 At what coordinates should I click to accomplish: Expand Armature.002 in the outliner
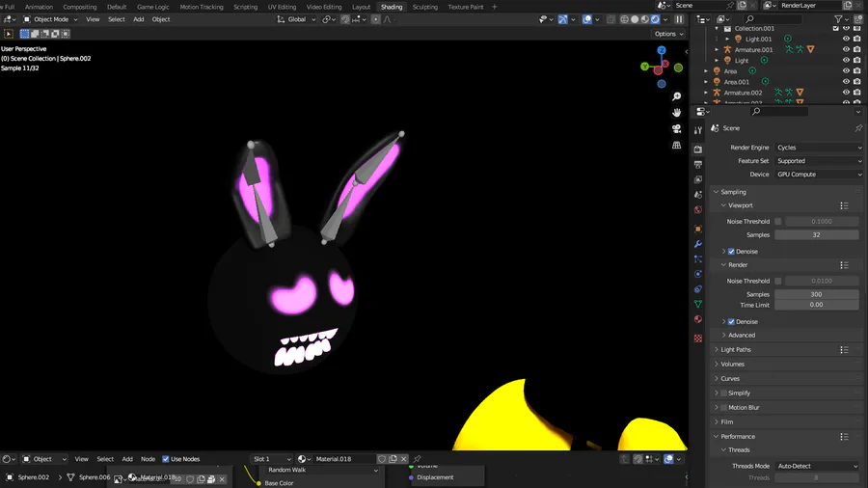pos(706,93)
